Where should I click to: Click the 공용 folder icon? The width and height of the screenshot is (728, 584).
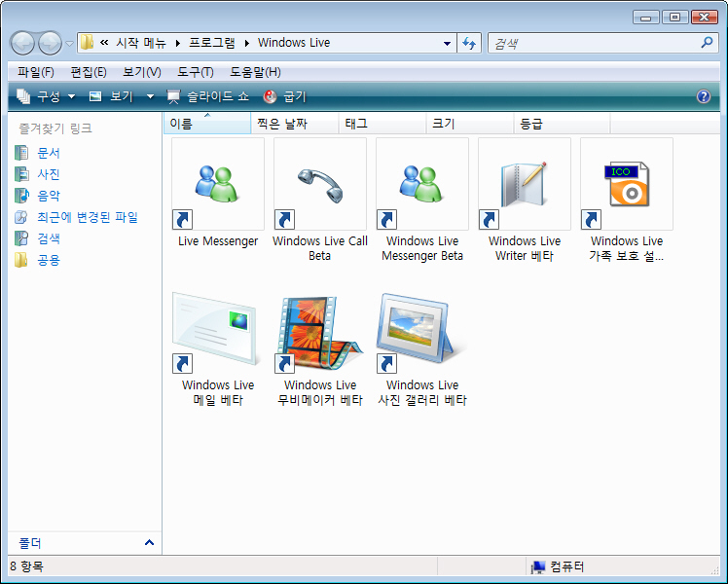pyautogui.click(x=21, y=260)
